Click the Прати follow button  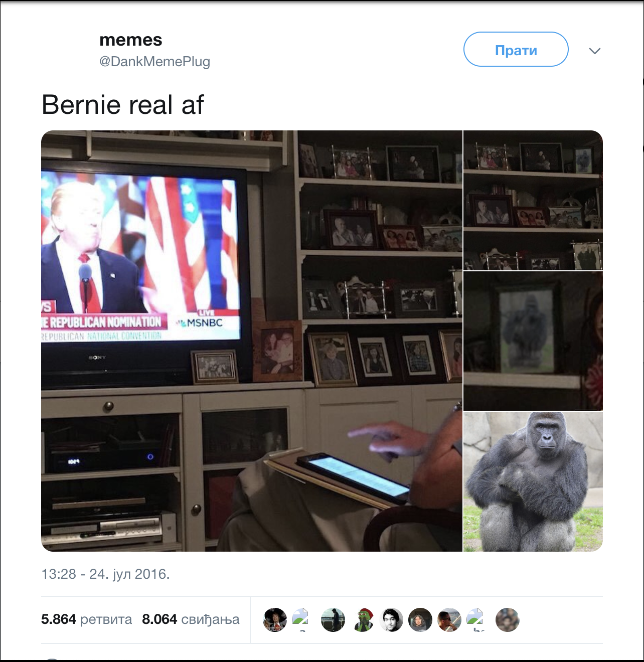[x=516, y=49]
